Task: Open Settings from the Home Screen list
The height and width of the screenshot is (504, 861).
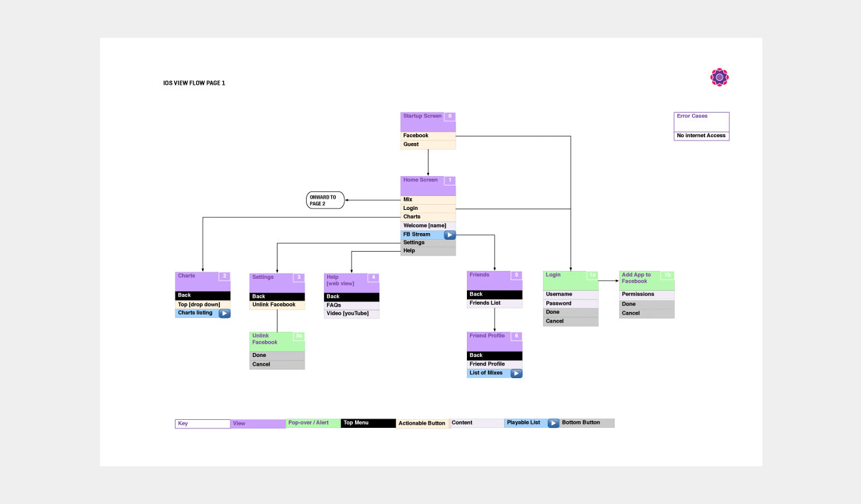Action: point(428,242)
